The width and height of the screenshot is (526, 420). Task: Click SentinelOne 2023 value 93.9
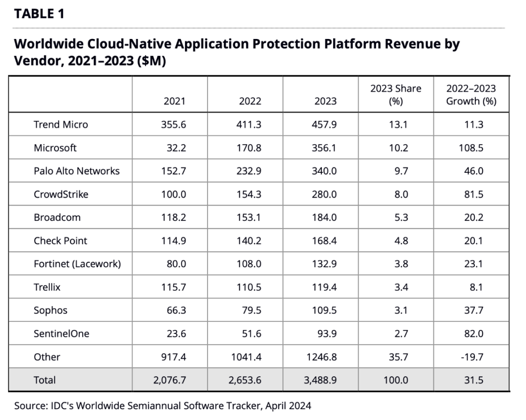click(327, 333)
